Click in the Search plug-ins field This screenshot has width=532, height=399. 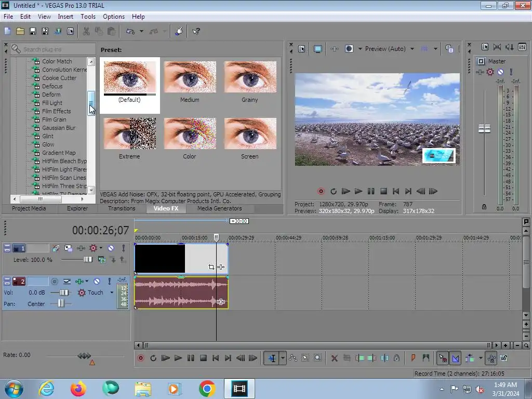[x=52, y=49]
